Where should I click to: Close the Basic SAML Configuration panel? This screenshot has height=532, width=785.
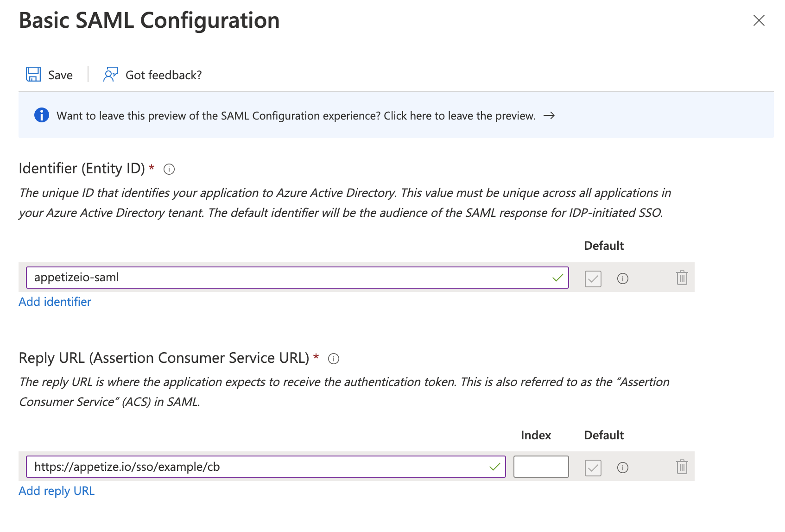[759, 20]
